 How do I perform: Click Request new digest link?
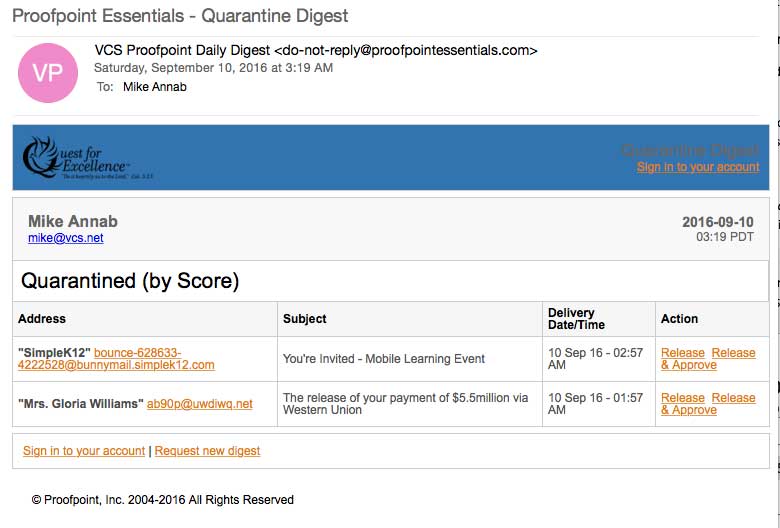[207, 451]
